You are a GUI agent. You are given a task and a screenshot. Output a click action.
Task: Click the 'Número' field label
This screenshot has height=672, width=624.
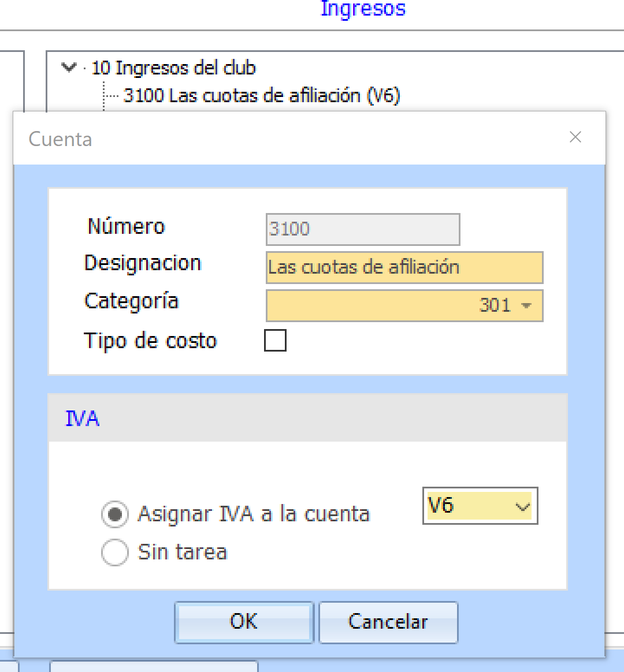(126, 226)
